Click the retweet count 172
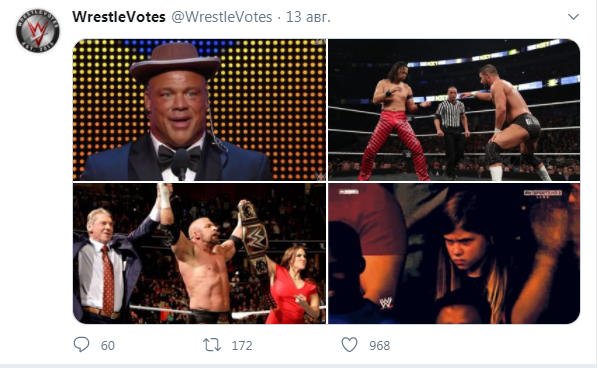598x368 pixels. [x=242, y=346]
